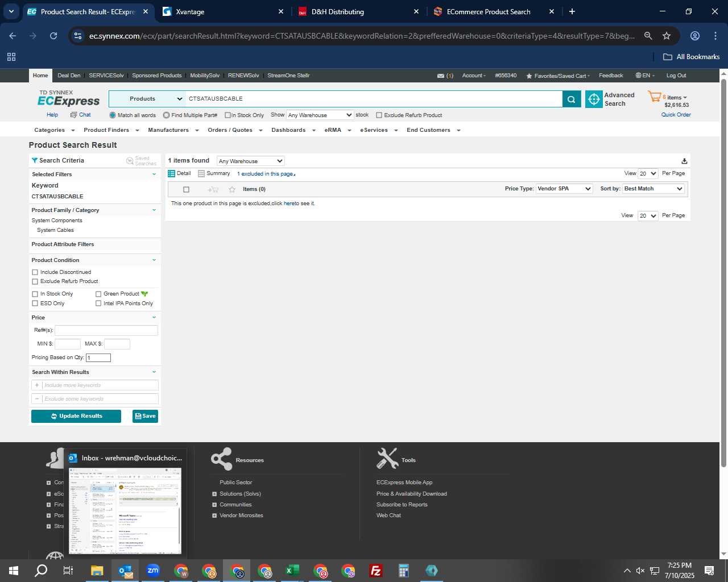Check Intel IPA Points Only
This screenshot has width=728, height=582.
click(98, 304)
